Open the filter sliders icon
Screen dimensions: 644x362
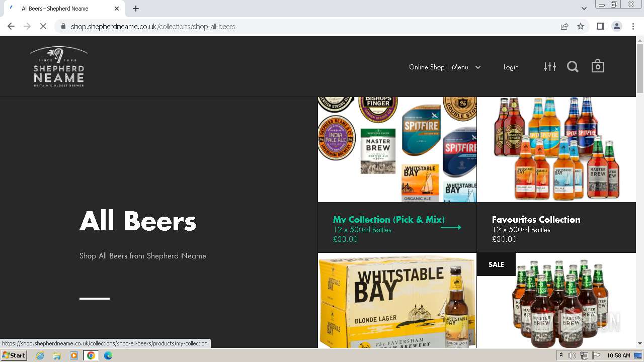(550, 66)
